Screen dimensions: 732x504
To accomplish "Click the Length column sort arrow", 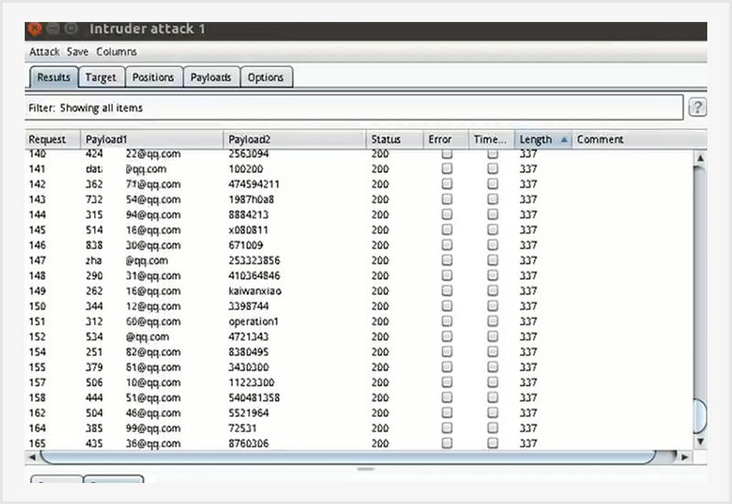I will click(563, 140).
